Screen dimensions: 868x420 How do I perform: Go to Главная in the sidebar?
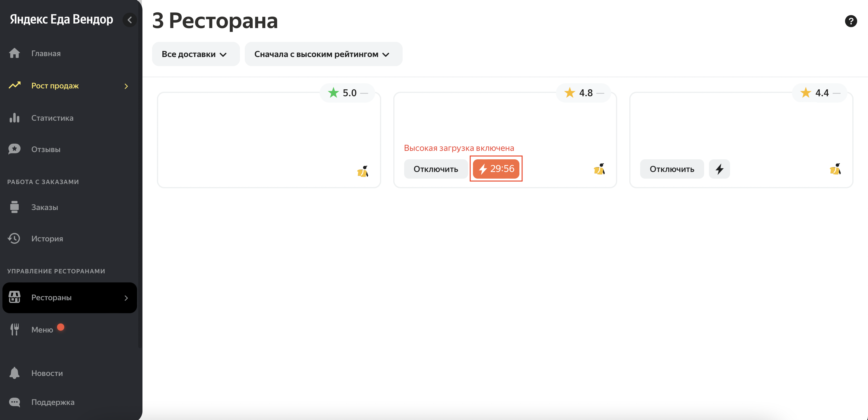click(x=46, y=53)
